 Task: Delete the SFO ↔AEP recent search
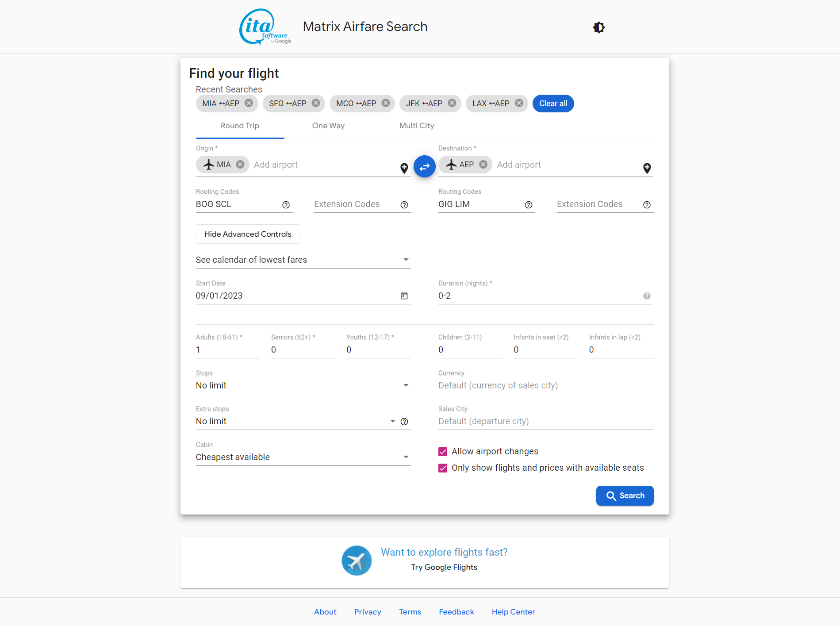tap(316, 103)
